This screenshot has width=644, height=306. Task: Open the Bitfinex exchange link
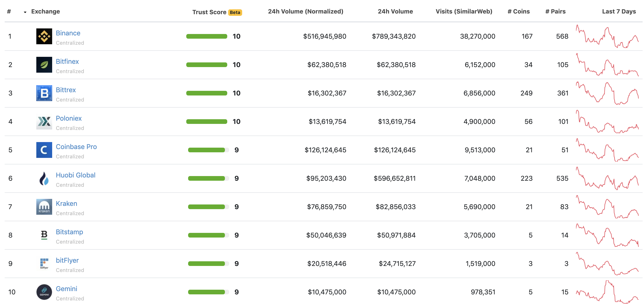tap(67, 61)
